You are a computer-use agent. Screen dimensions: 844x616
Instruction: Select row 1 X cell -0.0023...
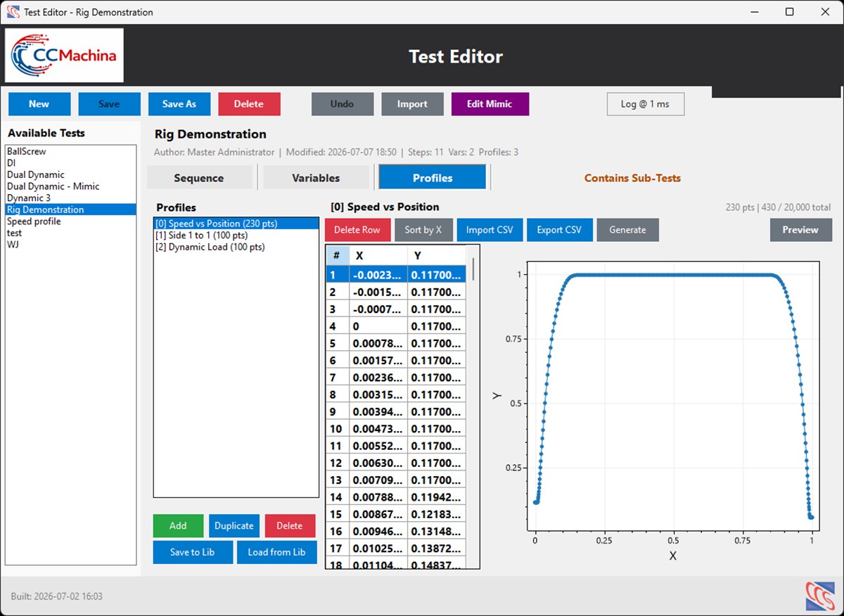coord(378,275)
